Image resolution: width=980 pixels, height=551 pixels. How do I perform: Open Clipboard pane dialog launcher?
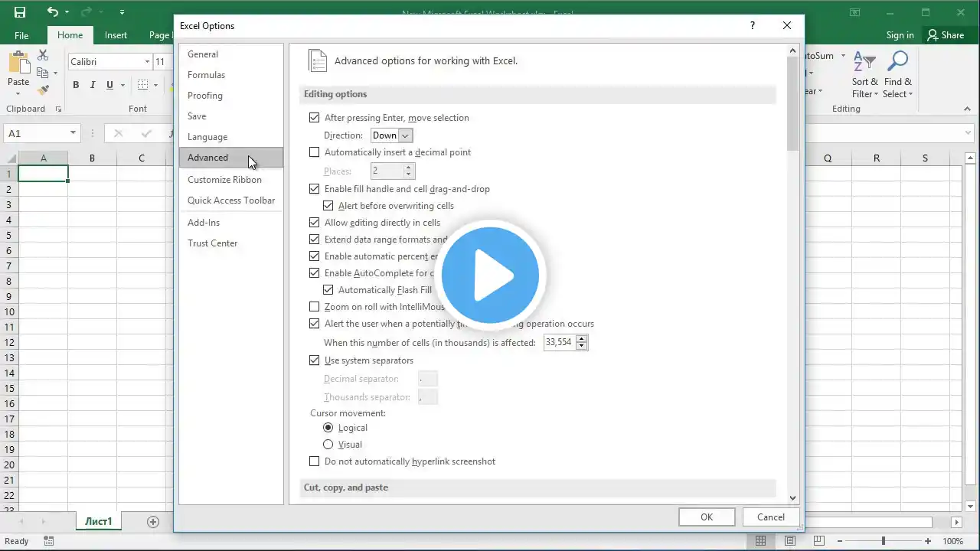click(58, 109)
